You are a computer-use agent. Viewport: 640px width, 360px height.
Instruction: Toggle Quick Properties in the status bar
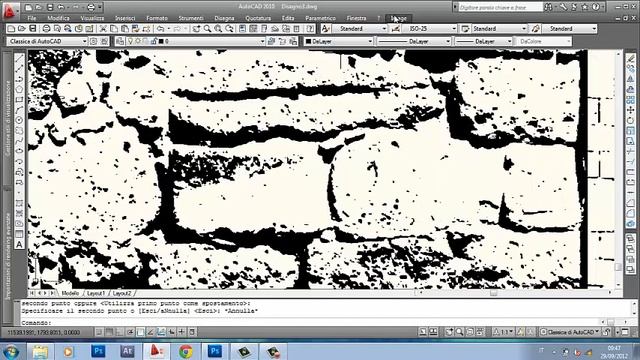[x=192, y=332]
